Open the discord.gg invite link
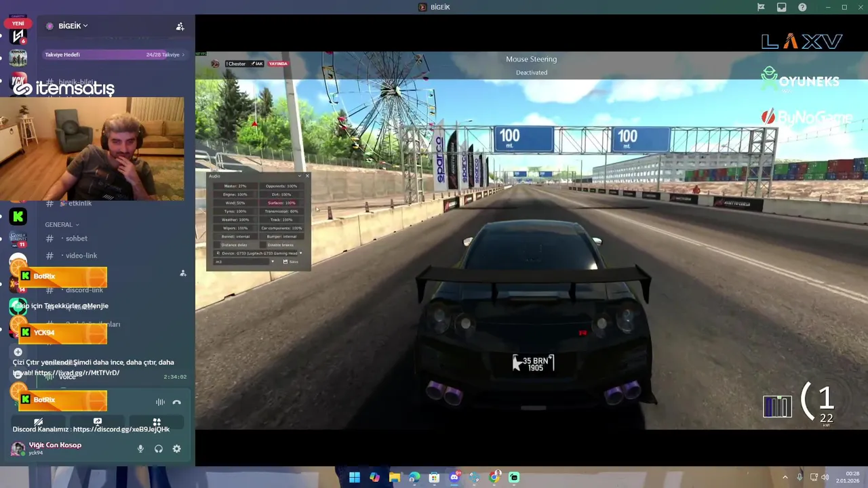Screen dimensions: 868x488 click(121, 429)
